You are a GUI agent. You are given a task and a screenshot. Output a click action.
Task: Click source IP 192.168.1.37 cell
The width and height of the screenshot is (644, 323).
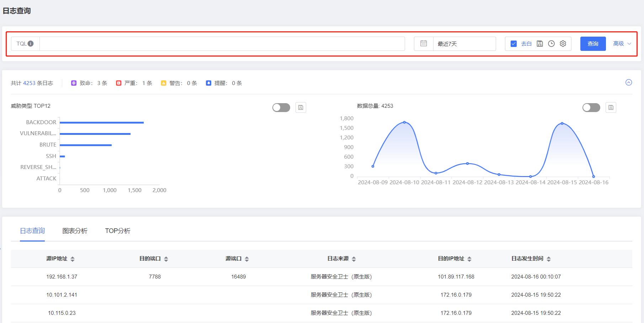click(62, 277)
